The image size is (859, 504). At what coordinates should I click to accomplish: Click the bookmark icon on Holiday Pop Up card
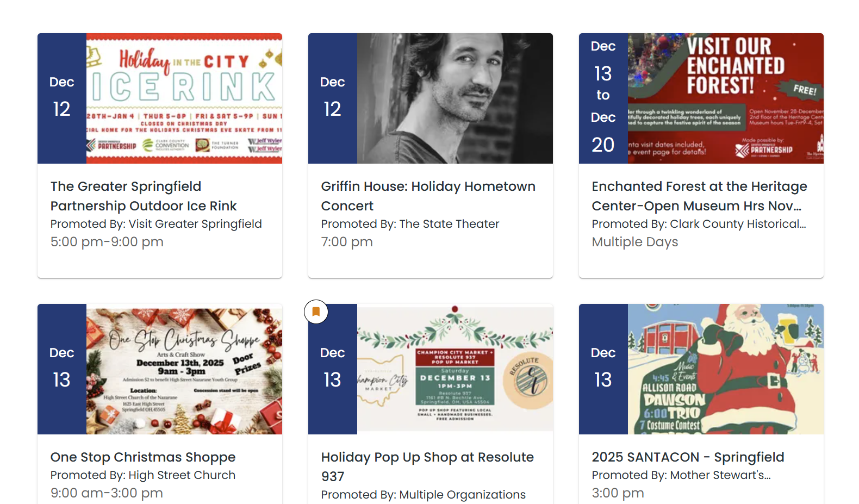(x=316, y=312)
